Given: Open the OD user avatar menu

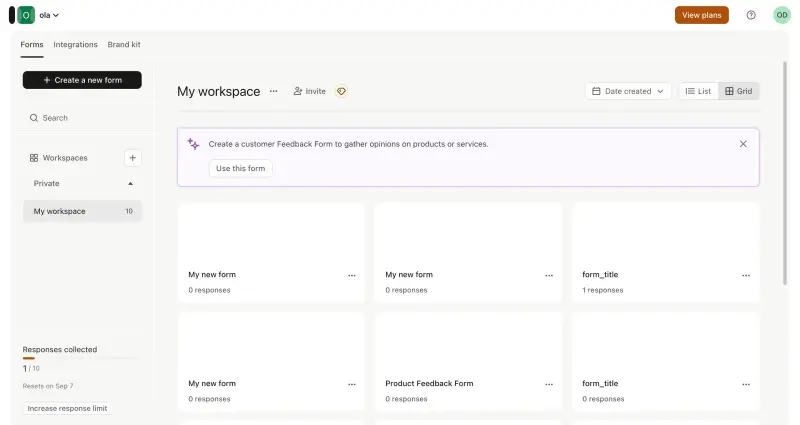Looking at the screenshot, I should coord(782,15).
